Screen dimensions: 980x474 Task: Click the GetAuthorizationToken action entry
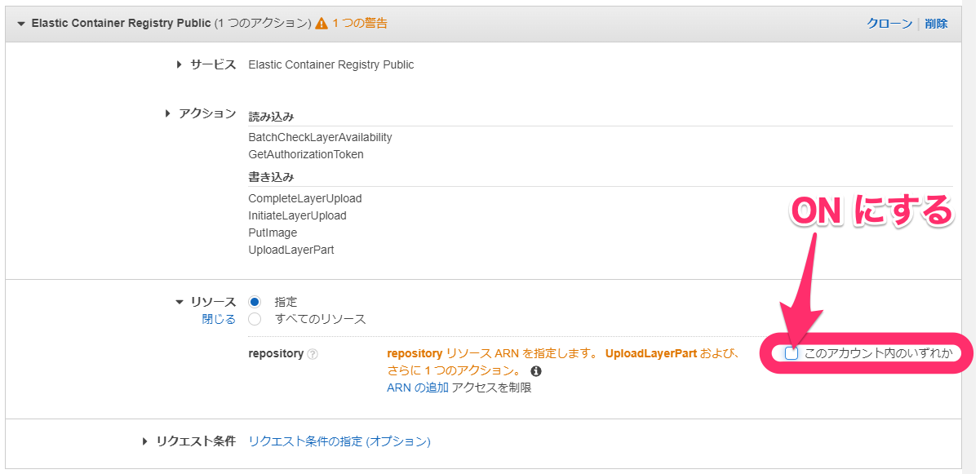pyautogui.click(x=306, y=154)
